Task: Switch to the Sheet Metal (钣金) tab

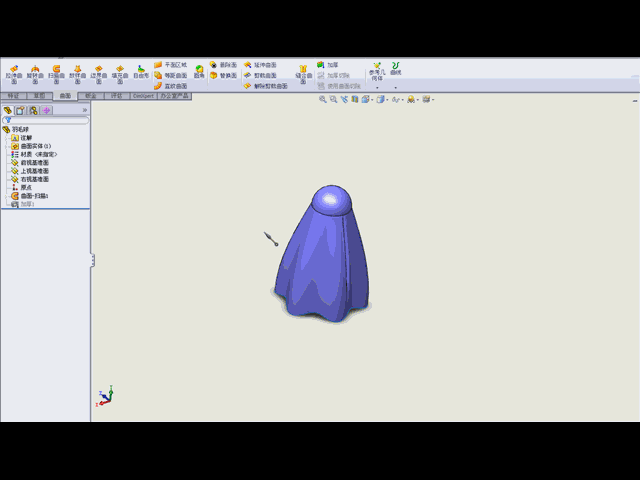Action: point(91,96)
